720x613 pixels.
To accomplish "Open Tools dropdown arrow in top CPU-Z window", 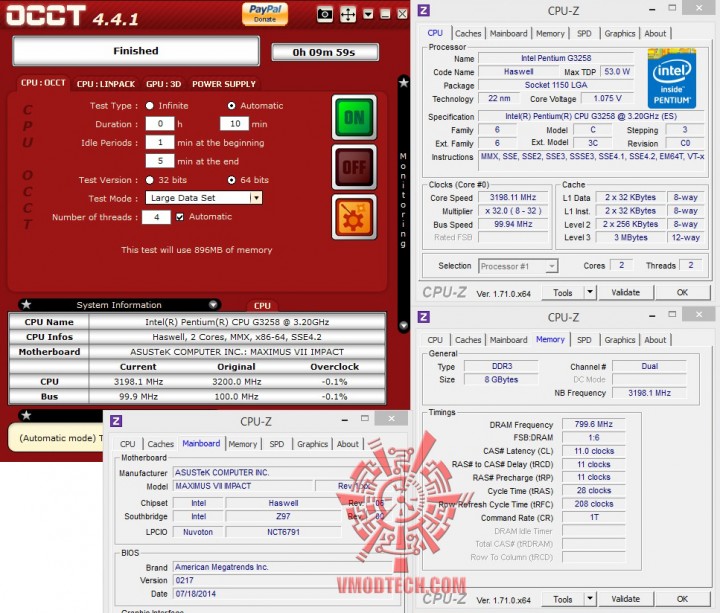I will coord(590,292).
